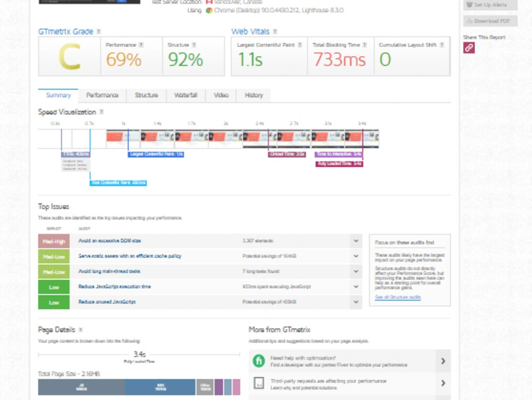The height and width of the screenshot is (400, 532).
Task: Open help icon beside Page Details
Action: 80,330
